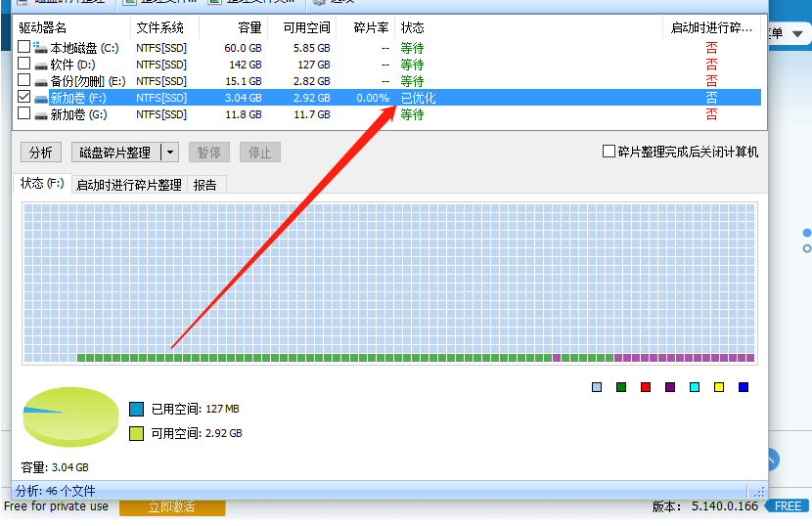This screenshot has width=812, height=526.
Task: Uncheck the 新加卷 (F:) checkbox
Action: (23, 96)
